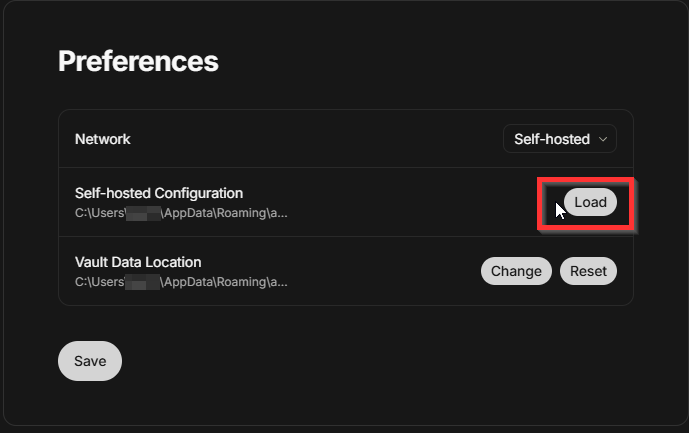Screen dimensions: 689x433
Task: Click the Vault Data Location file path
Action: click(x=181, y=282)
